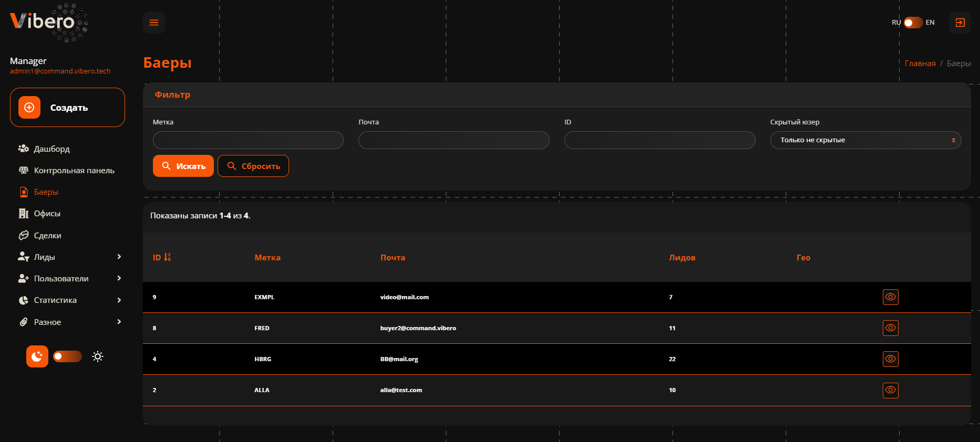Viewport: 980px width, 442px height.
Task: Click the Метка filter input field
Action: 248,140
